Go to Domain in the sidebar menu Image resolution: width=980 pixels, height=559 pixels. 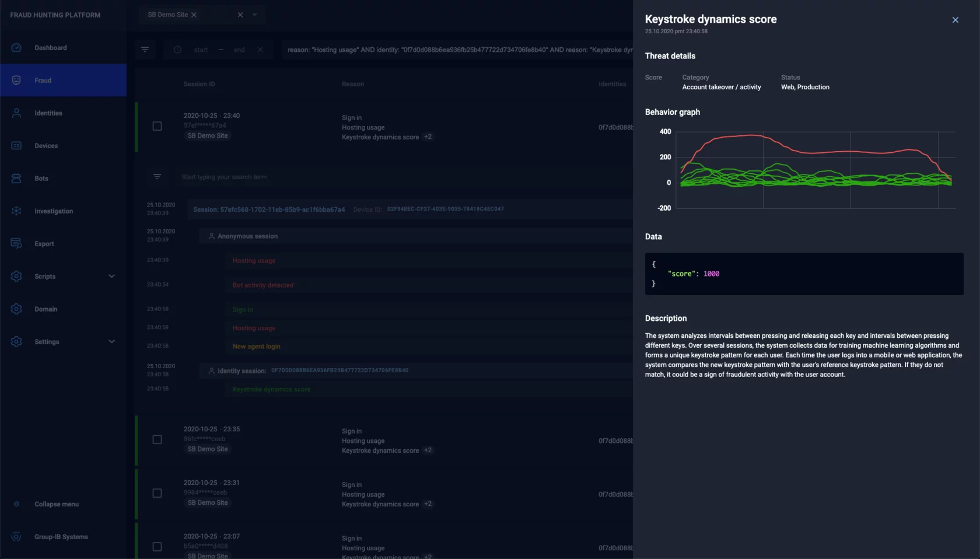pyautogui.click(x=45, y=309)
